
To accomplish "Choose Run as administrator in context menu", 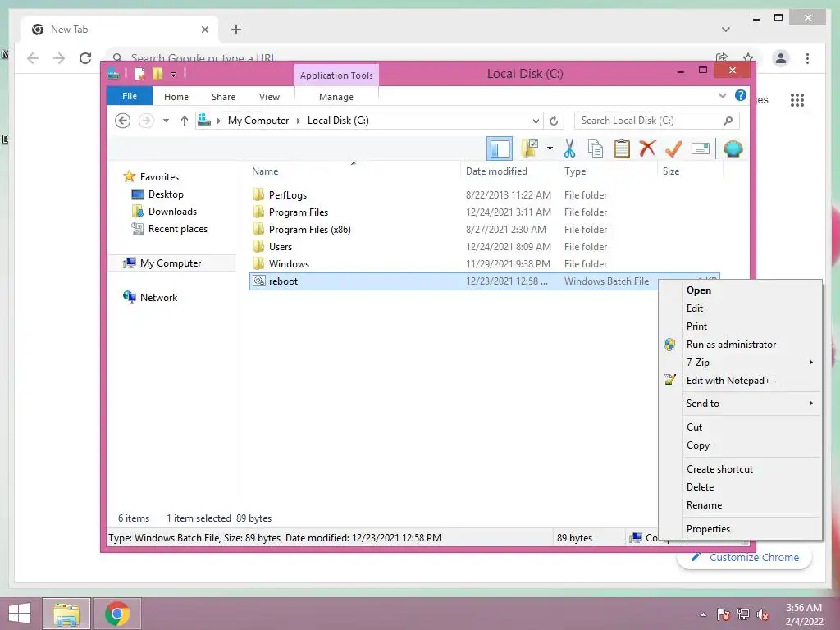I will pyautogui.click(x=741, y=345).
